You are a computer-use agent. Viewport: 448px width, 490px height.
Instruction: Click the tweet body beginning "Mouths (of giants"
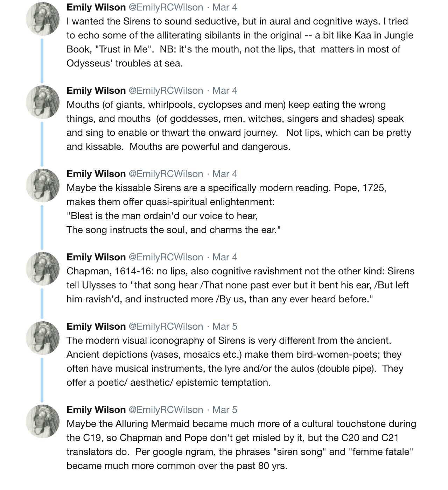239,126
